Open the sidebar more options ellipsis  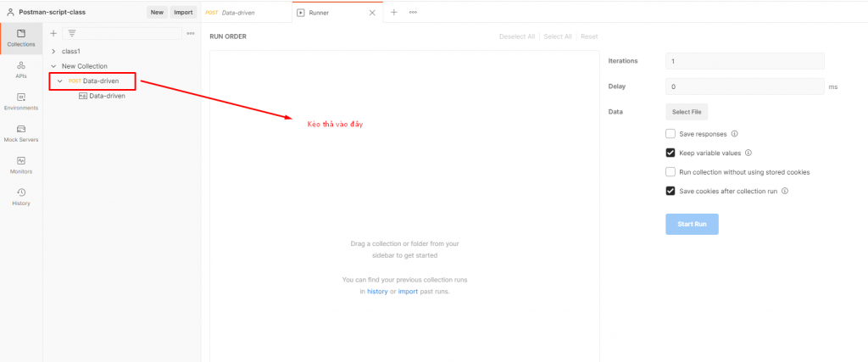click(x=191, y=34)
